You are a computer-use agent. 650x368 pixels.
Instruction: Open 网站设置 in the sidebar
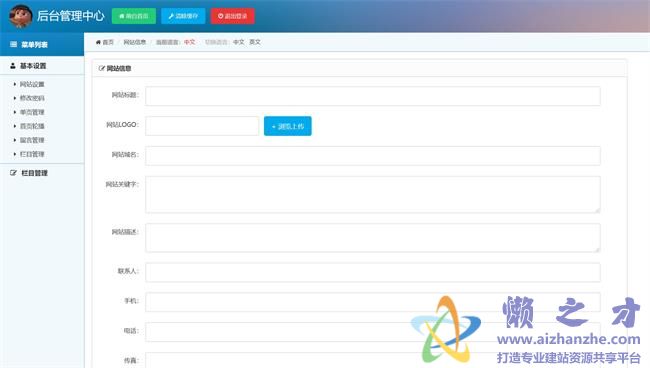tap(32, 84)
